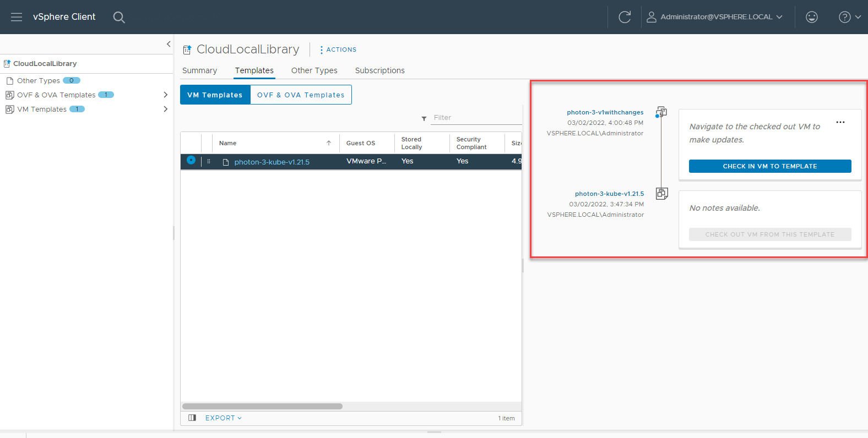
Task: Click the Other Types count badge
Action: coord(72,80)
